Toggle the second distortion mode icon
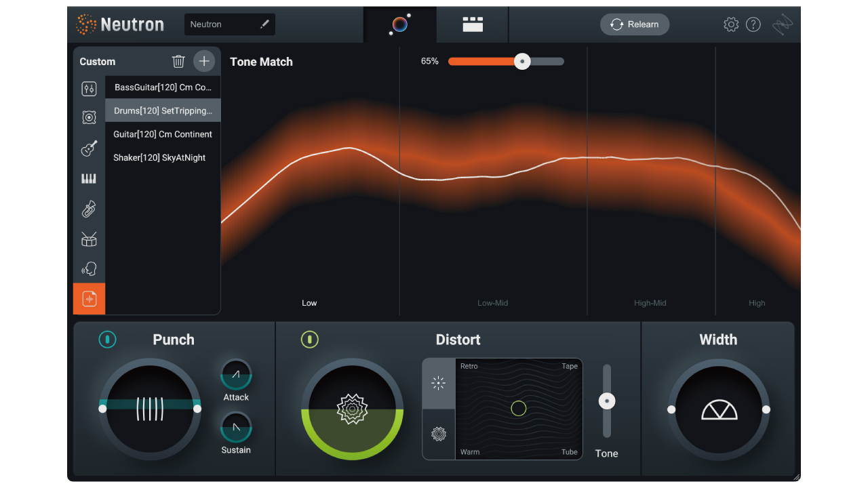Screen dimensions: 868x488 (x=438, y=434)
